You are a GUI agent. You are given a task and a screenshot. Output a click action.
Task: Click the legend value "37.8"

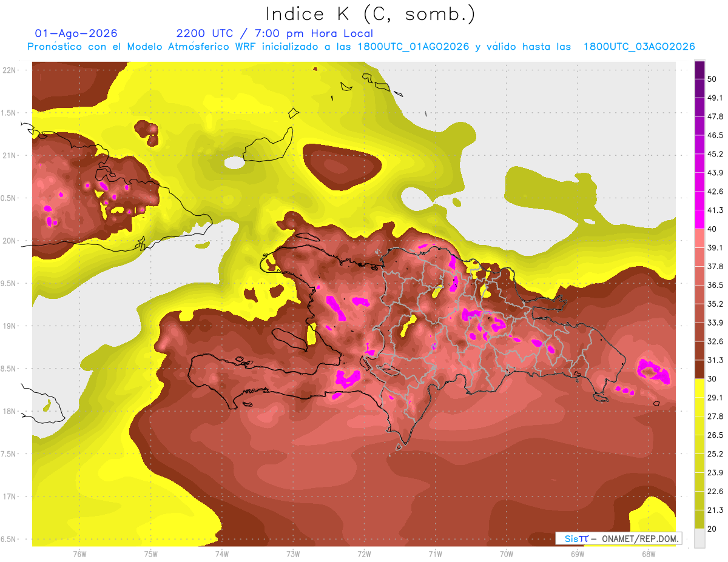pos(715,266)
